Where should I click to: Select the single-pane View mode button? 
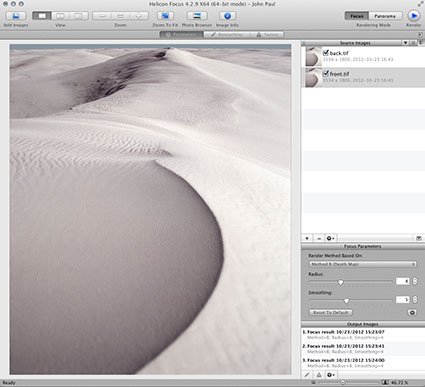click(42, 16)
